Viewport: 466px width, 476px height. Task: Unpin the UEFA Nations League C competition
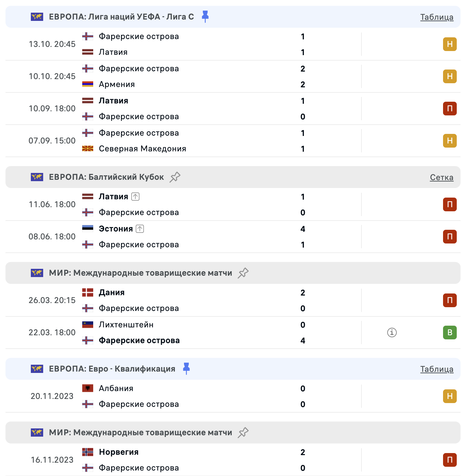pyautogui.click(x=205, y=16)
